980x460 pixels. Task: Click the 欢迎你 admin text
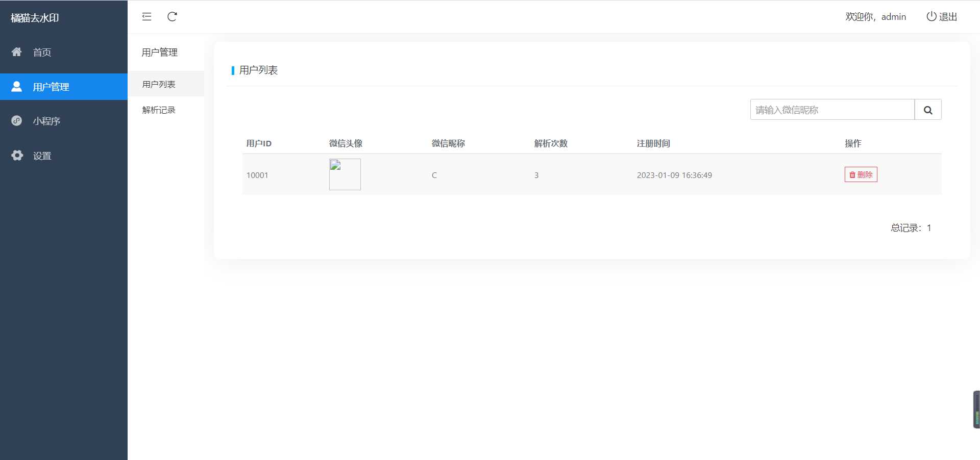(875, 17)
